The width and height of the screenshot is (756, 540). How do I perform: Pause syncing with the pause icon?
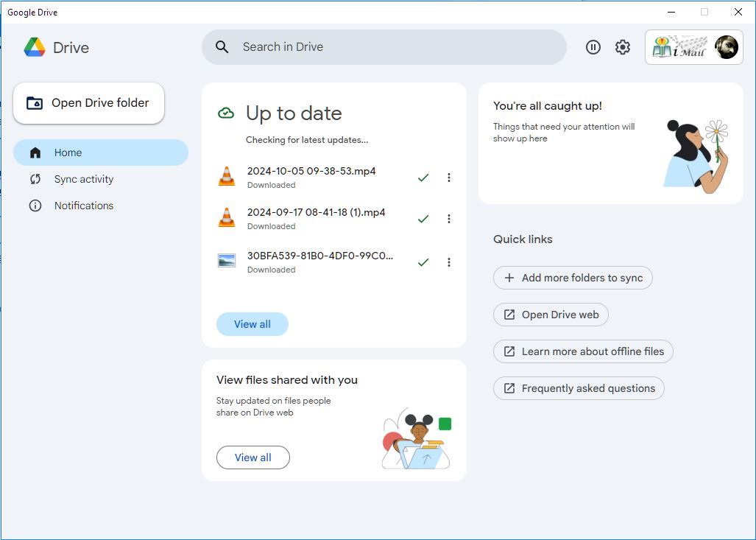click(593, 47)
